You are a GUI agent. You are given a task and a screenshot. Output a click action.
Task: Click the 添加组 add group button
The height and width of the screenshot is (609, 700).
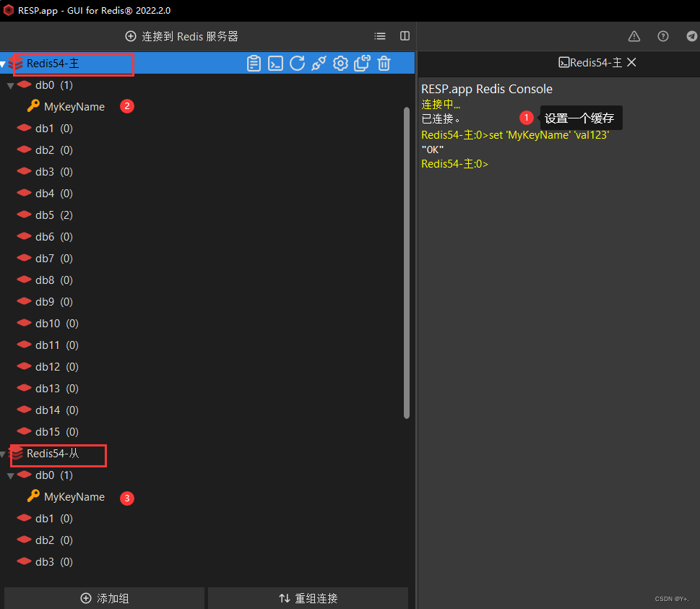105,598
